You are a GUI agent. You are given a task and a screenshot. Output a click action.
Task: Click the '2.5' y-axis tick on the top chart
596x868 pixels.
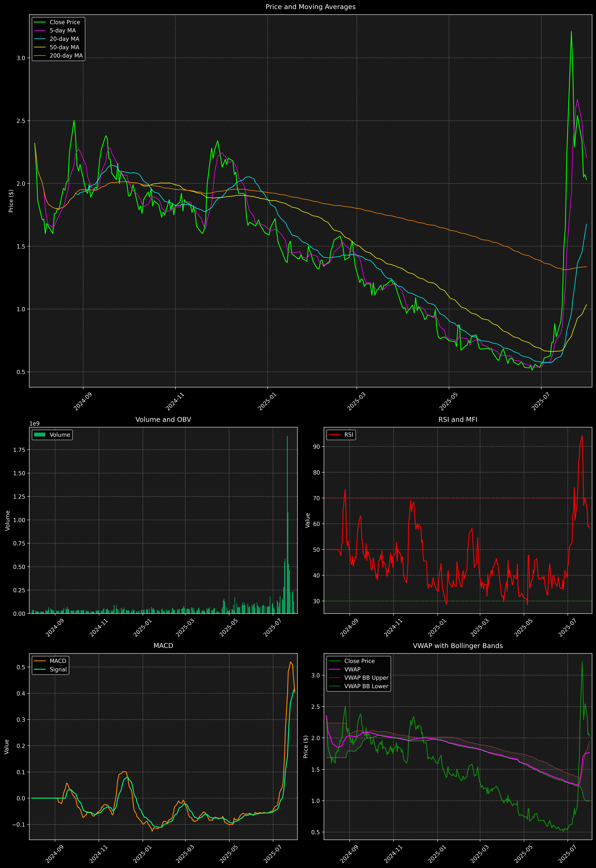[x=21, y=121]
